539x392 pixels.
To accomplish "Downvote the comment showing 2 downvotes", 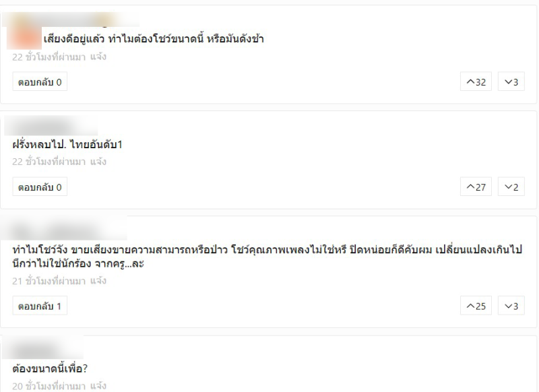I will tap(511, 187).
